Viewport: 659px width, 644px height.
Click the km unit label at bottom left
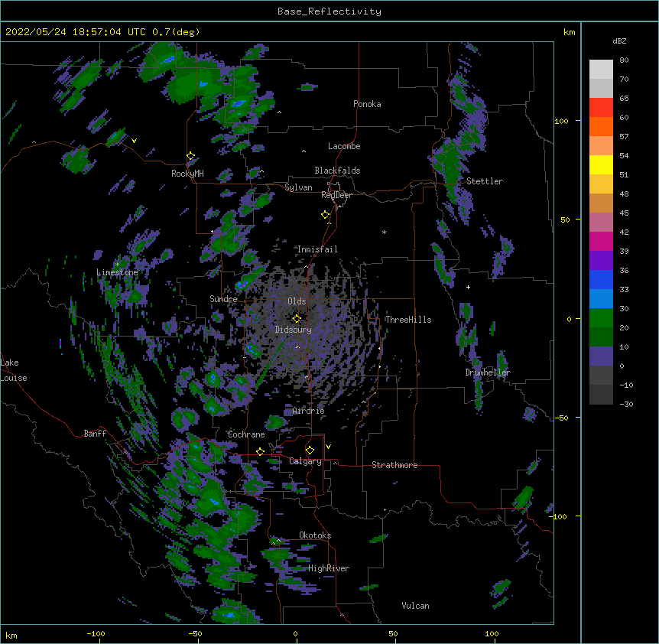[x=11, y=635]
